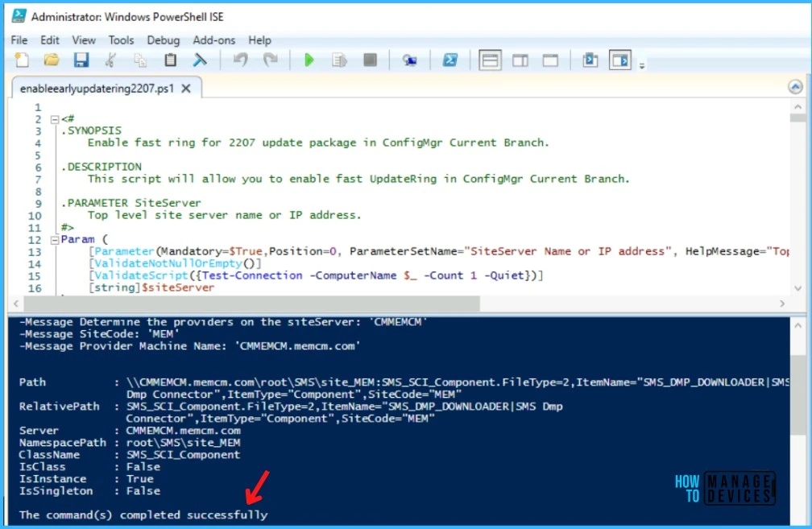This screenshot has height=529, width=812.
Task: Click the .SYNOPSIS line in script
Action: tap(92, 130)
